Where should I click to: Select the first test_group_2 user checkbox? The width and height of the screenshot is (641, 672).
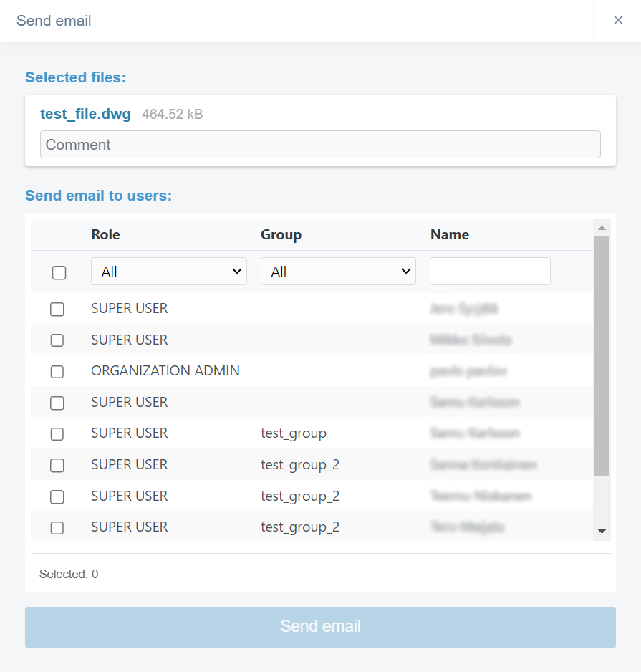click(x=57, y=466)
